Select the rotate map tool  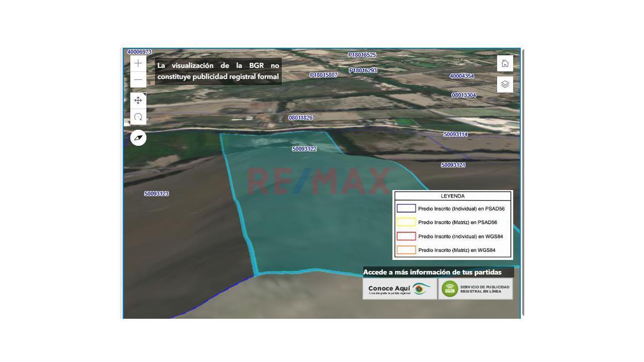click(x=138, y=117)
